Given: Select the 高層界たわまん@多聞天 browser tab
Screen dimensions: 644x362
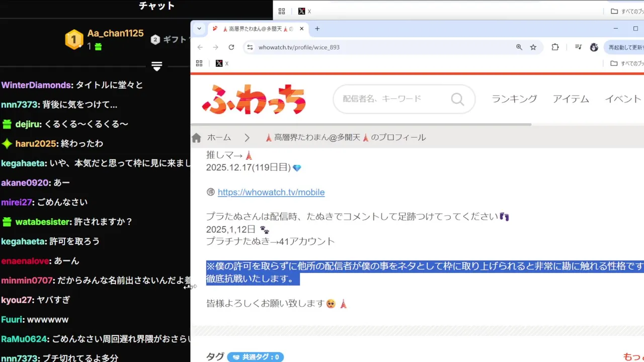Looking at the screenshot, I should tap(258, 29).
